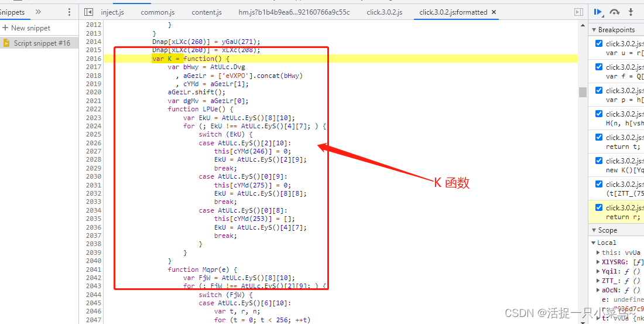Uncheck the first click.3.0.2.js breakpoint
Image resolution: width=644 pixels, height=324 pixels.
pos(598,43)
